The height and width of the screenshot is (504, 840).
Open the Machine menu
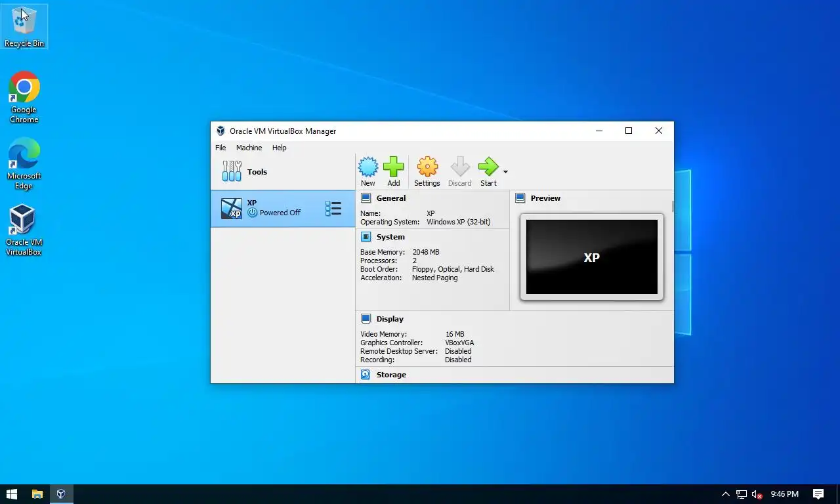[249, 148]
